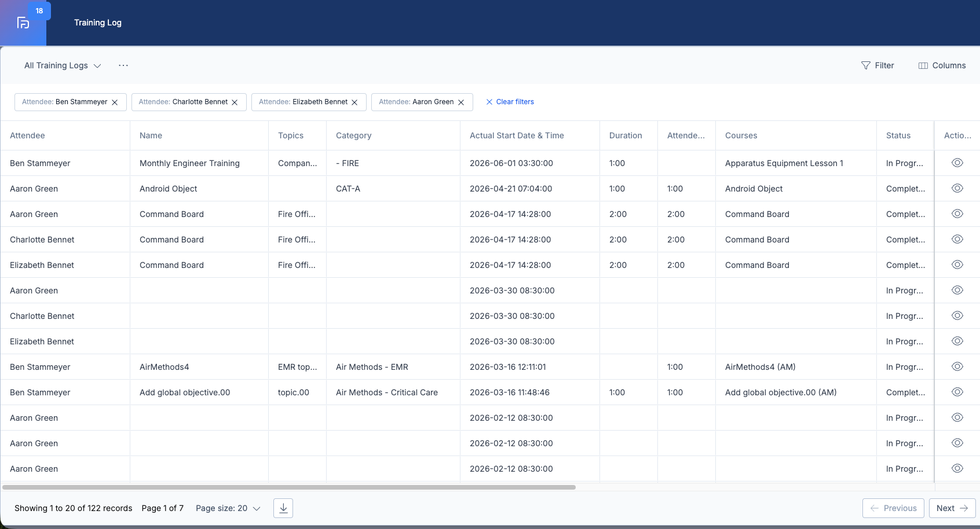This screenshot has width=980, height=529.
Task: Open the app logo with 18 badge
Action: click(x=23, y=23)
